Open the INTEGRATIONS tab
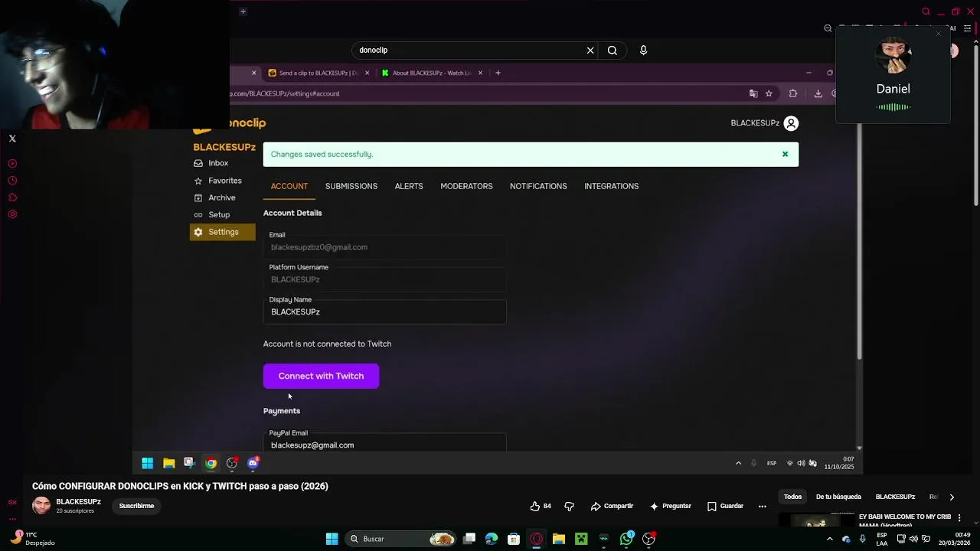 pos(611,186)
